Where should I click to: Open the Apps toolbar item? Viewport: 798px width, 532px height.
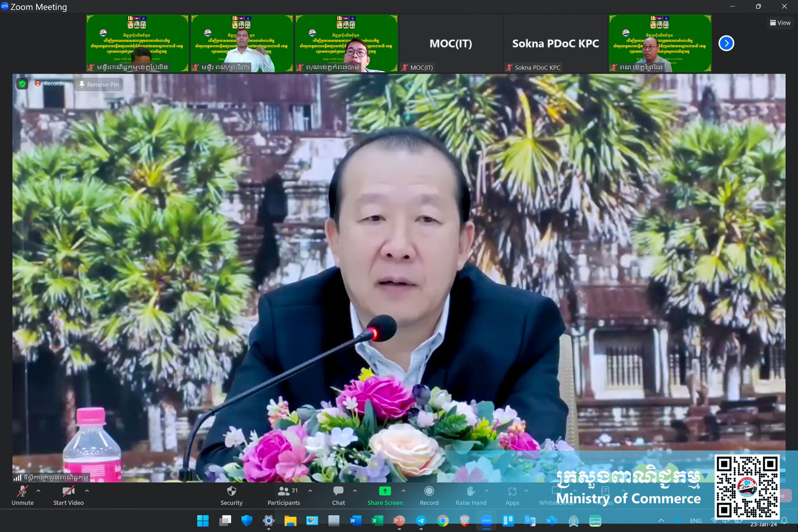[512, 492]
